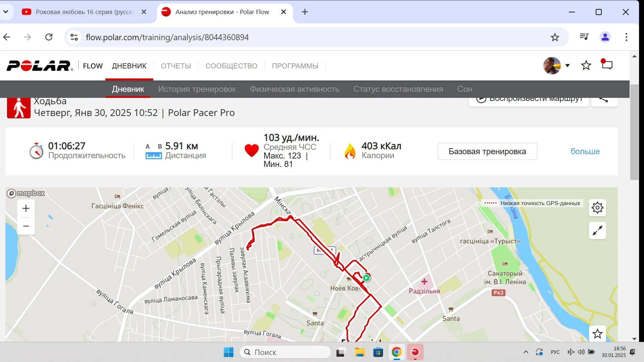Expand map to fullscreen with arrows icon
The height and width of the screenshot is (362, 644).
tap(597, 231)
